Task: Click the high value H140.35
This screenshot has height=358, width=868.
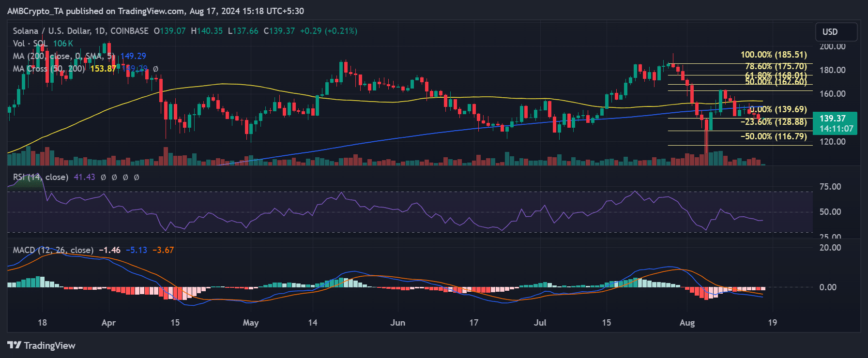Action: click(207, 31)
